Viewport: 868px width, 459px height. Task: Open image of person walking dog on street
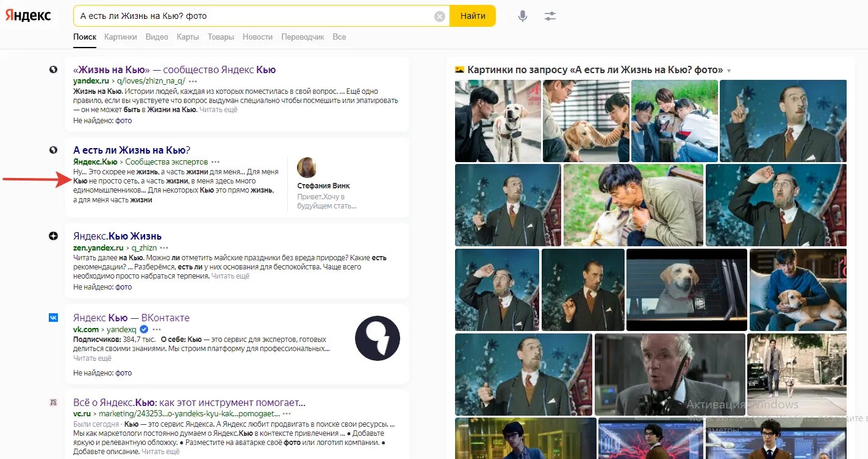point(797,374)
